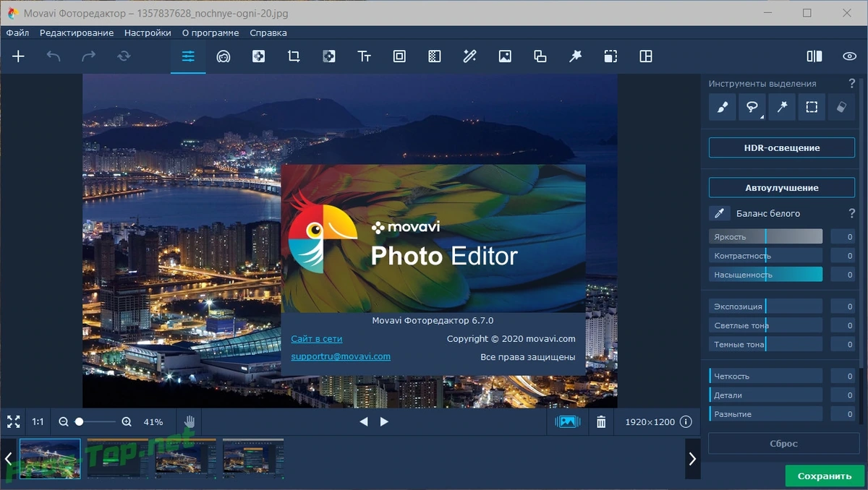Switch to fullscreen view
This screenshot has height=490, width=868.
[x=13, y=421]
